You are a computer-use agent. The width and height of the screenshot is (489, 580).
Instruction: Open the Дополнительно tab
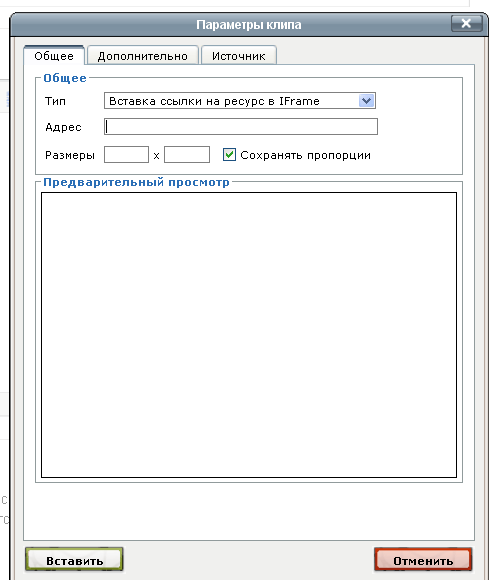pyautogui.click(x=143, y=55)
